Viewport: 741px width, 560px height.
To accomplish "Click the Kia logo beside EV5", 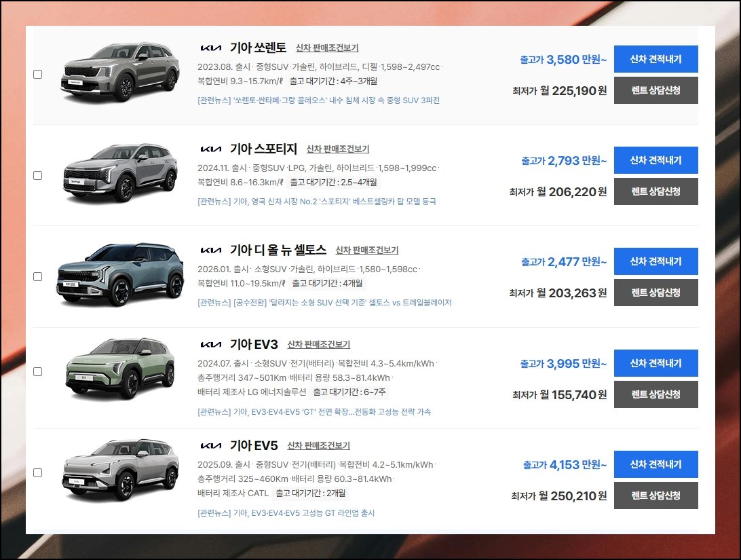I will [211, 446].
